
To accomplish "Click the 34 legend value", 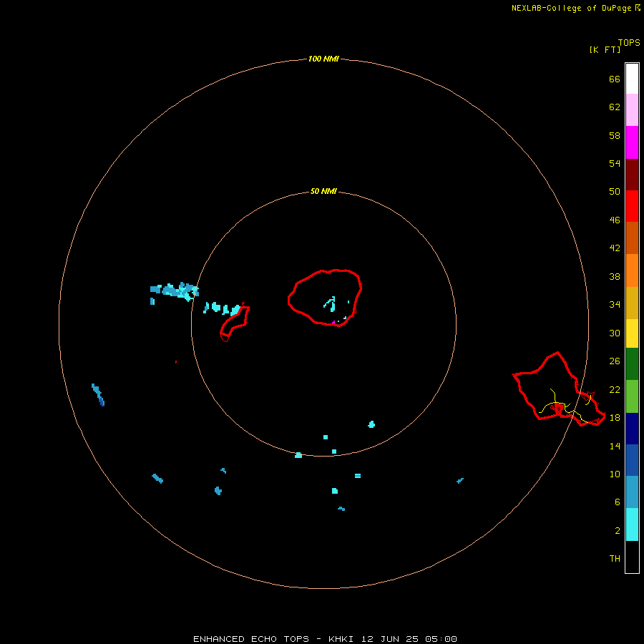I will point(615,304).
